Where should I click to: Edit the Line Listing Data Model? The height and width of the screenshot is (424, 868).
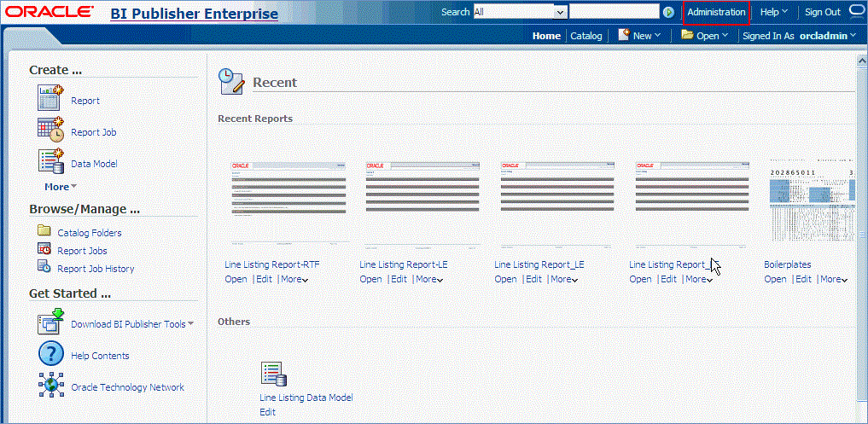[x=267, y=412]
